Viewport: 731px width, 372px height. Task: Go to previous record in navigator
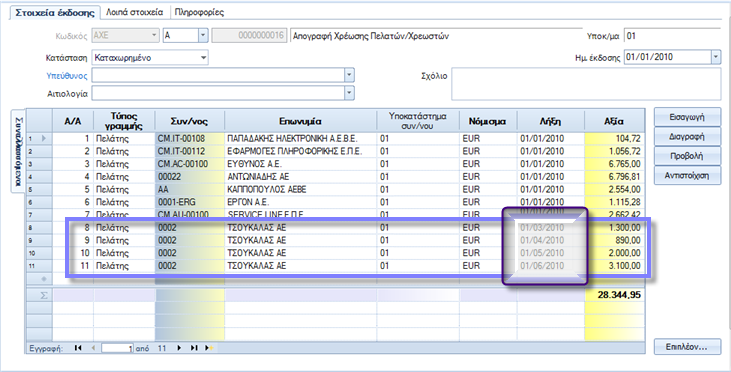click(x=93, y=348)
